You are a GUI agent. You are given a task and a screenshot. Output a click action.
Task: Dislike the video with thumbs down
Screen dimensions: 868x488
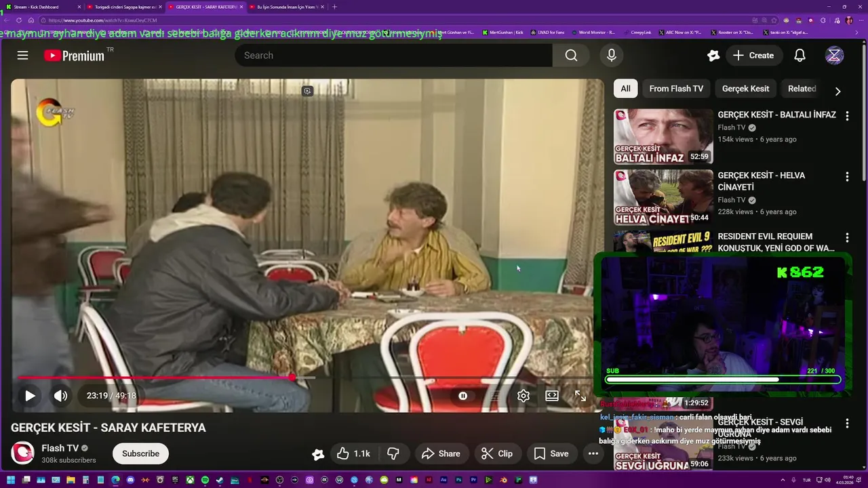click(x=393, y=453)
